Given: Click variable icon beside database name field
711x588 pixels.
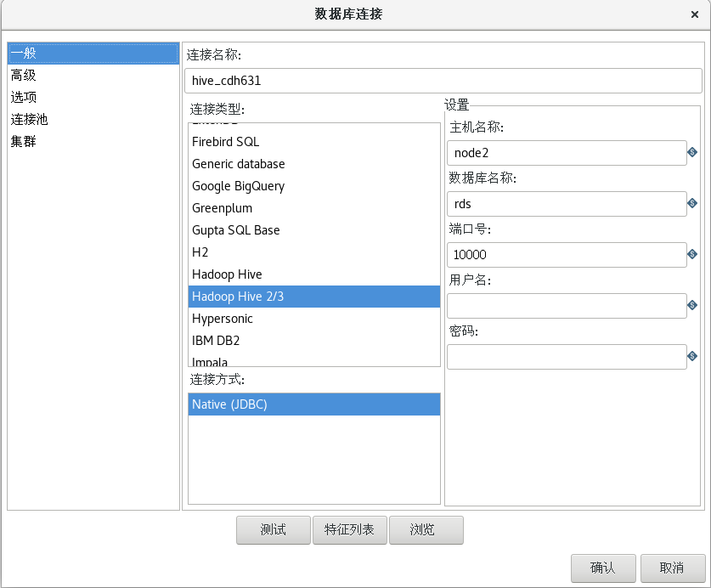Looking at the screenshot, I should pos(692,203).
